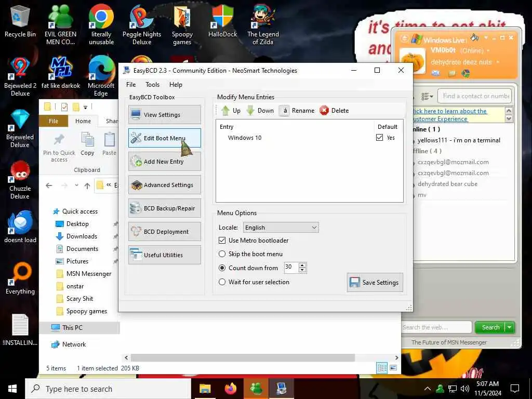
Task: Select Count down from option
Action: coord(222,268)
